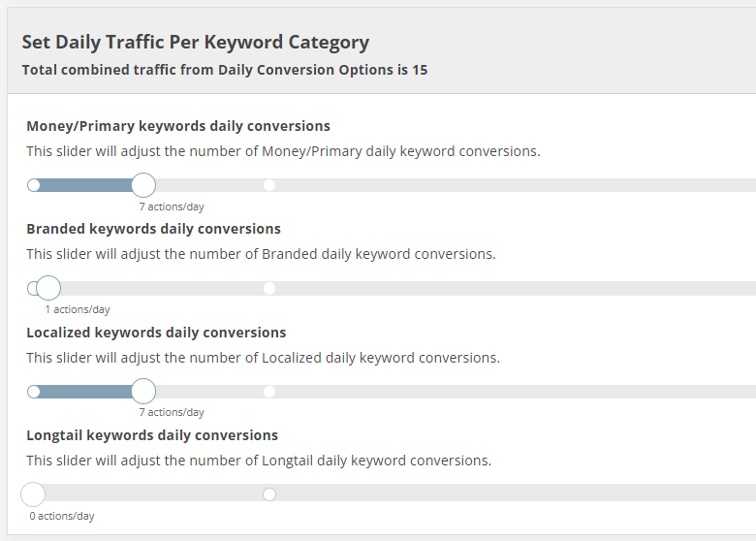
Task: Click midpoint marker on Longtail slider
Action: (269, 494)
